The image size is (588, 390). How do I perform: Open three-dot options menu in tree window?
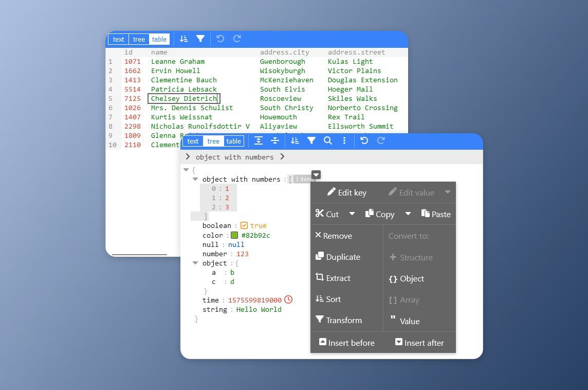coord(344,140)
